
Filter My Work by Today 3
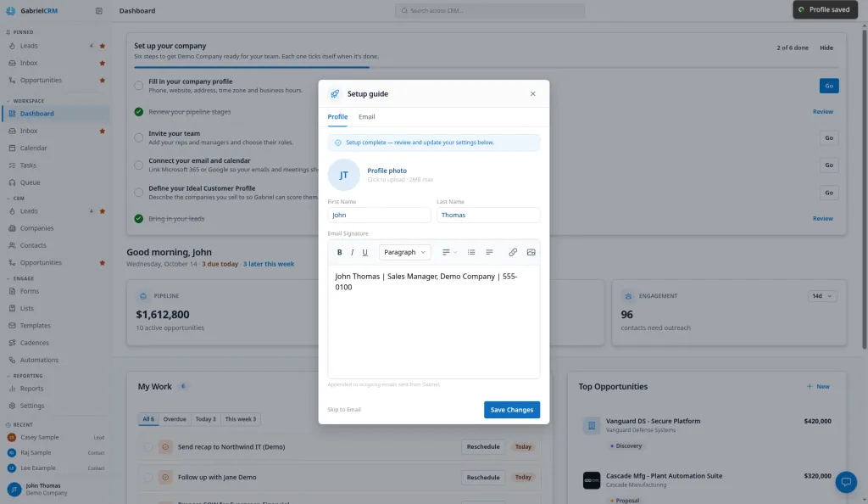[205, 419]
